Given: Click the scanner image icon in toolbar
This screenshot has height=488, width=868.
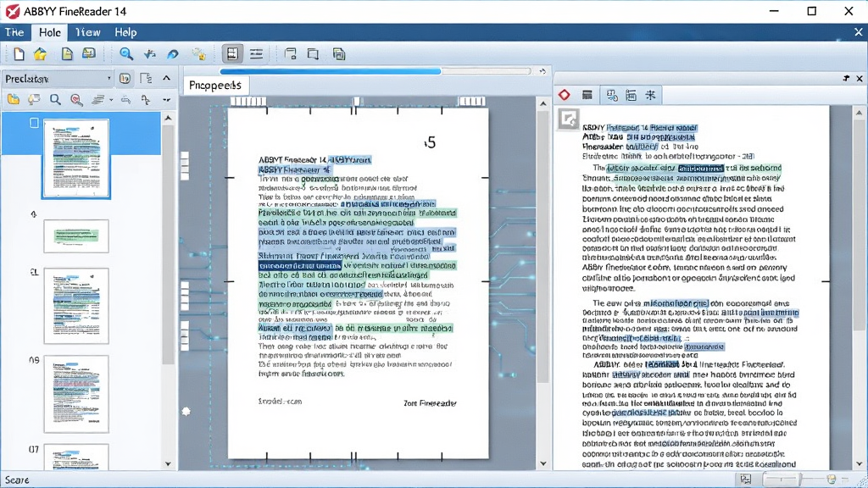Looking at the screenshot, I should coord(88,53).
